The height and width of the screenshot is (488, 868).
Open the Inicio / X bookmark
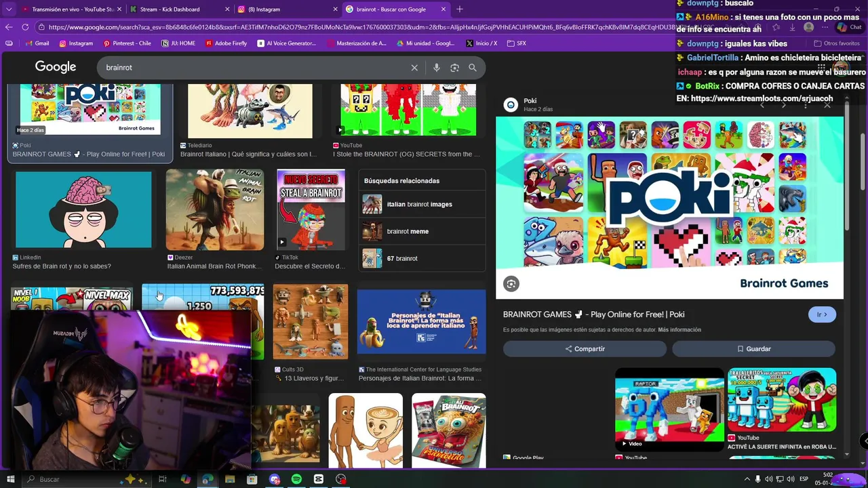click(x=481, y=43)
